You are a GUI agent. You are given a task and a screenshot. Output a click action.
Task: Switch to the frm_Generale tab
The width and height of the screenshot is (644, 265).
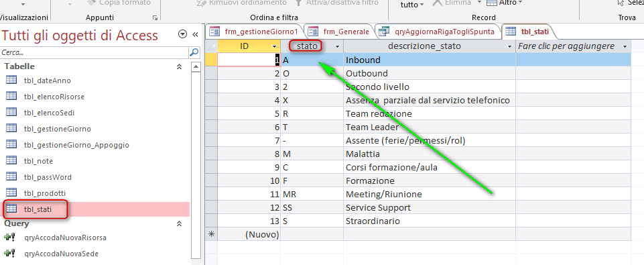click(339, 32)
